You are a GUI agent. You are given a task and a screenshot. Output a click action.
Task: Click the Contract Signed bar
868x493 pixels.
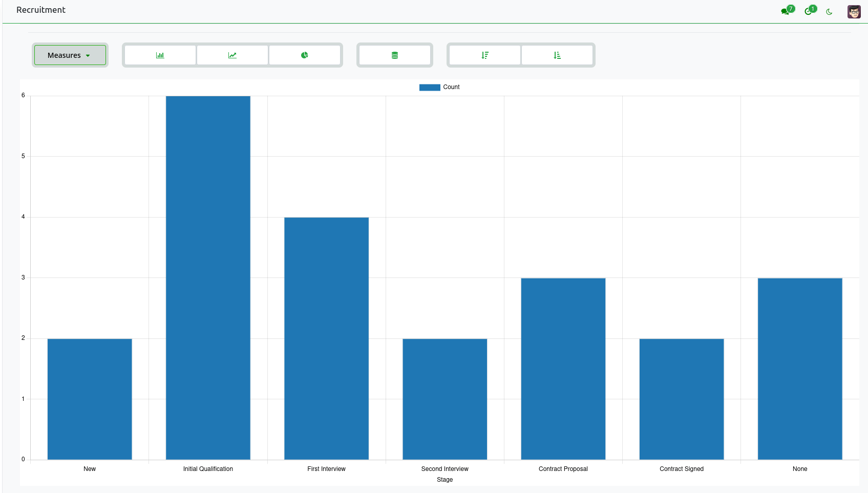pyautogui.click(x=682, y=399)
